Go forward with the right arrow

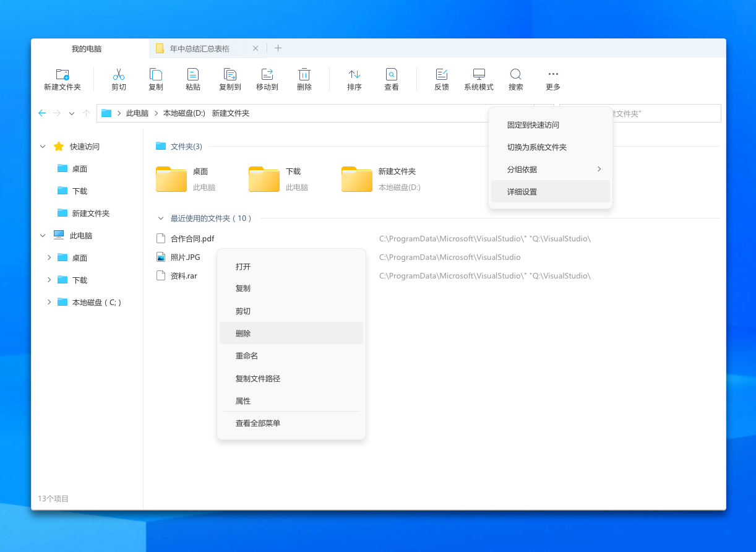point(57,113)
